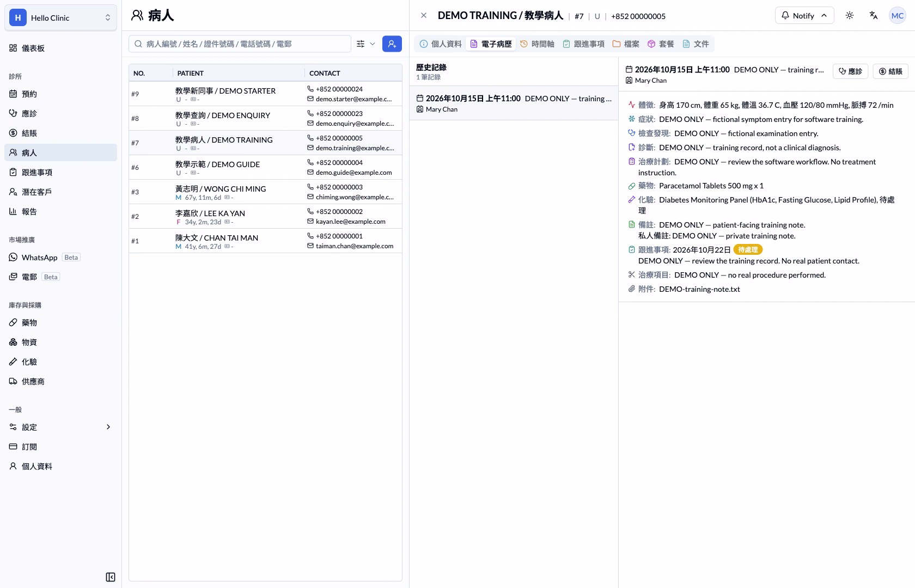Screen dimensions: 915x588
Task: Select the 電子病歷 tab
Action: 491,44
